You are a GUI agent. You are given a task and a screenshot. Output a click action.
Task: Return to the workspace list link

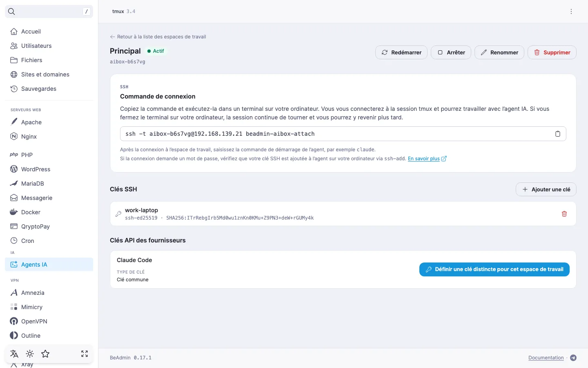pyautogui.click(x=158, y=37)
